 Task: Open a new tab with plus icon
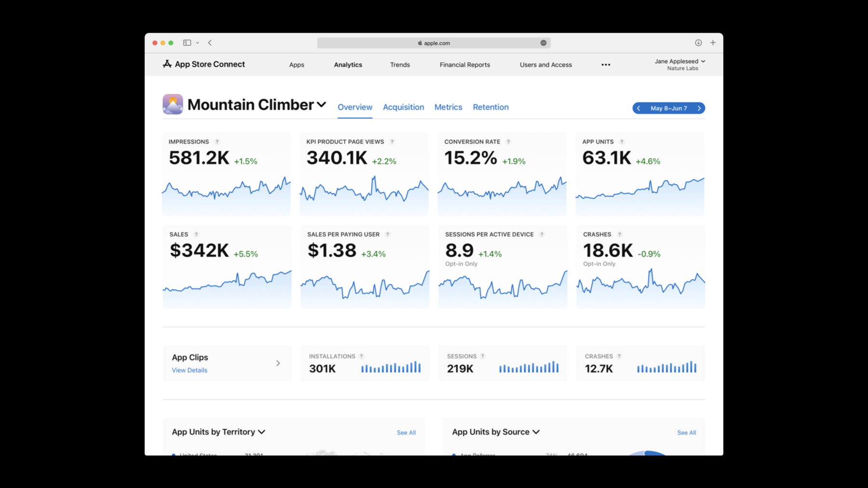tap(713, 43)
